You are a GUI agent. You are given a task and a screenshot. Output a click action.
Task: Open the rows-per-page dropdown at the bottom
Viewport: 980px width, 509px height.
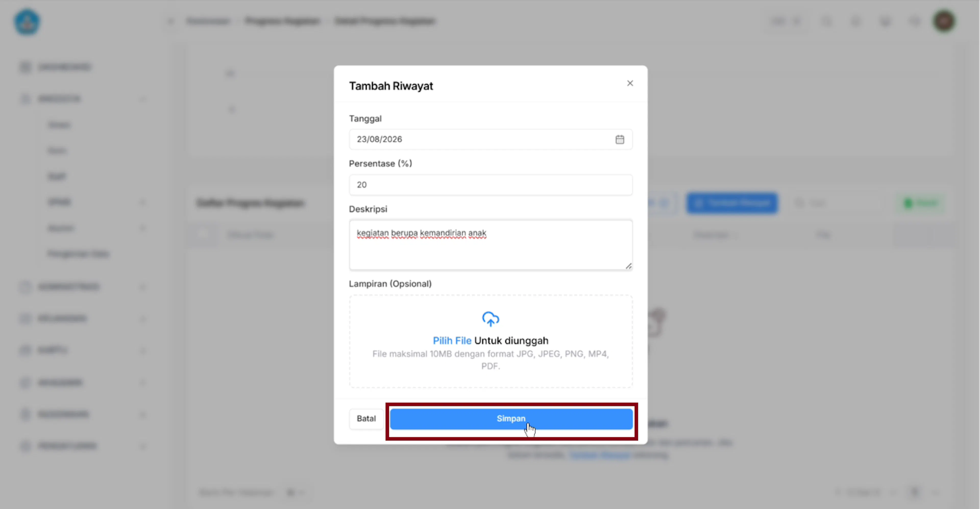click(295, 493)
